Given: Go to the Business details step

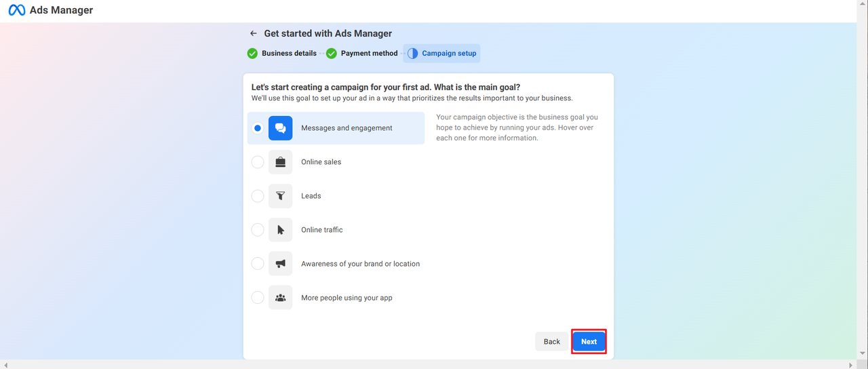Looking at the screenshot, I should pos(282,54).
